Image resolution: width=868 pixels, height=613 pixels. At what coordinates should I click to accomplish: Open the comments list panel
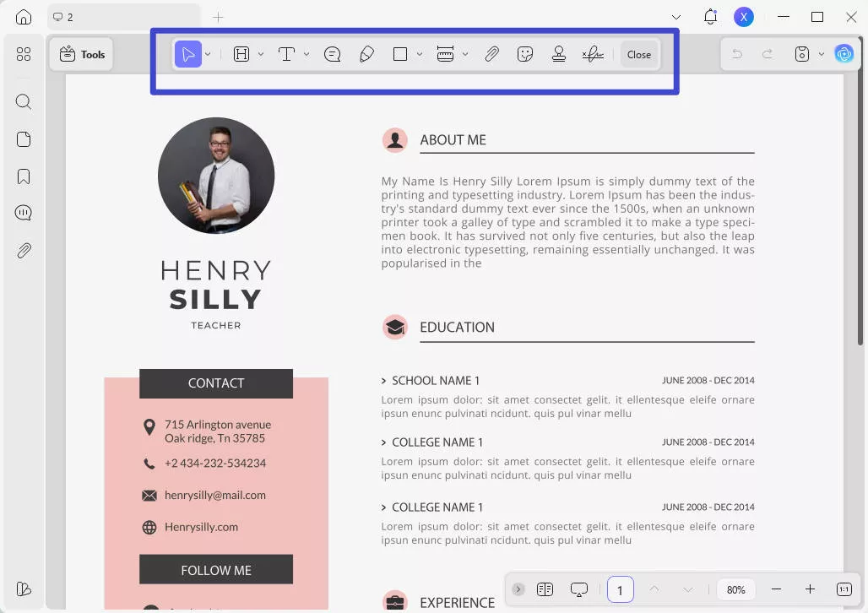click(24, 213)
